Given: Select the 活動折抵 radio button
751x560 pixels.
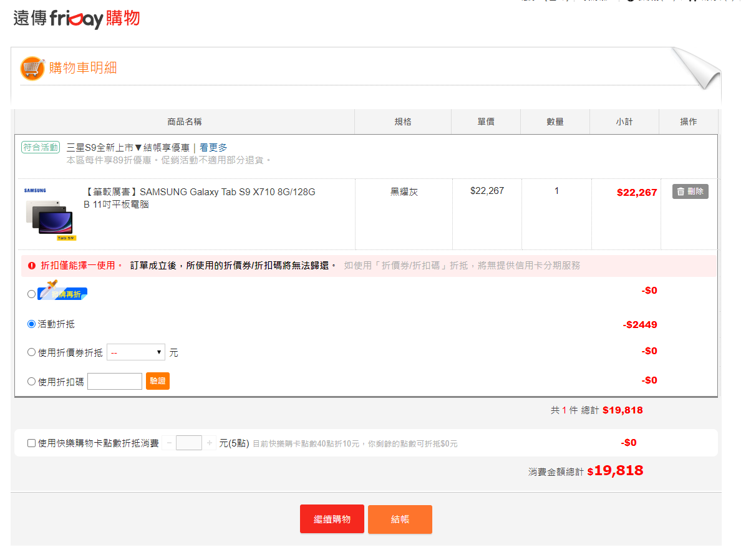Looking at the screenshot, I should [32, 324].
